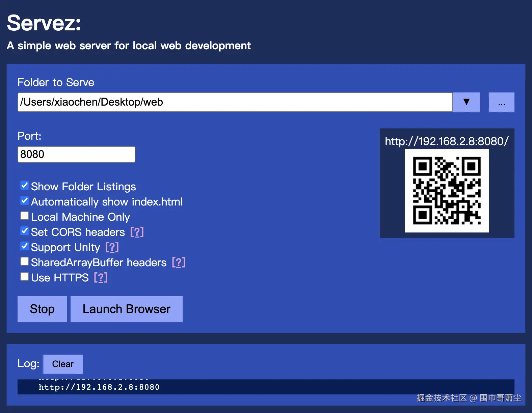Open help link for SharedArrayBuffer headers

tap(179, 263)
